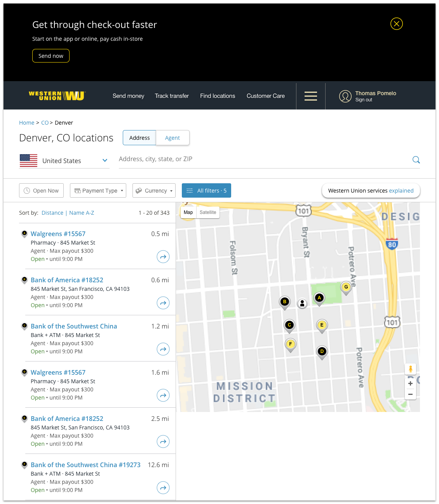Switch to the Agent tab
This screenshot has height=504, width=439.
172,137
